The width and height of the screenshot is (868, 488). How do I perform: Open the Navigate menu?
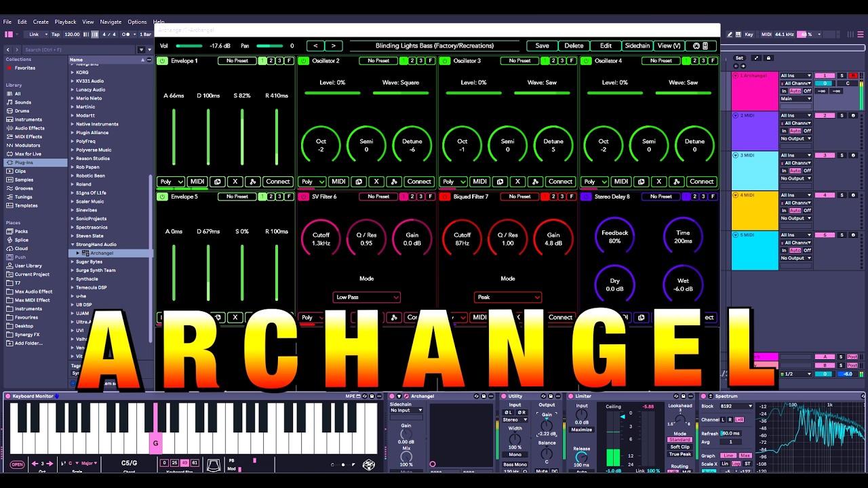click(x=111, y=22)
